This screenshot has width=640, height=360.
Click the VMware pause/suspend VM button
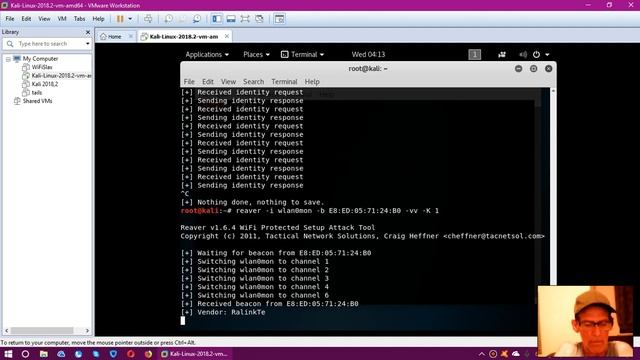[x=120, y=19]
